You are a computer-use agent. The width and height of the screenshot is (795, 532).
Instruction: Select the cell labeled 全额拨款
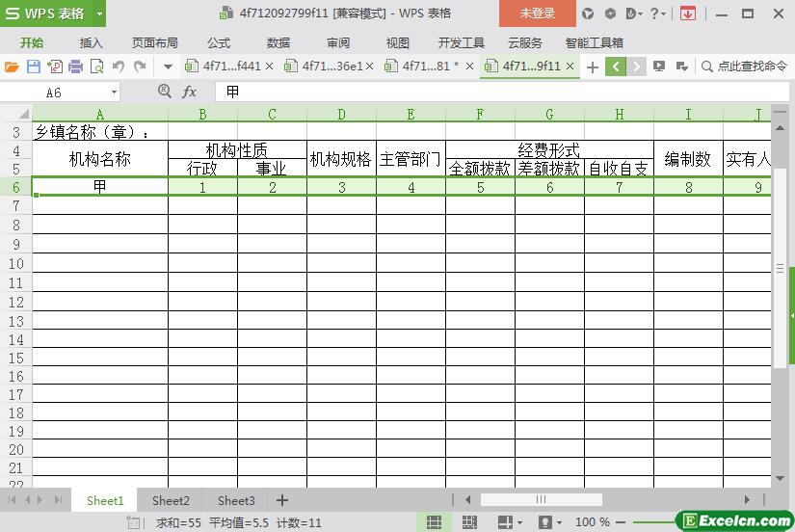(480, 168)
